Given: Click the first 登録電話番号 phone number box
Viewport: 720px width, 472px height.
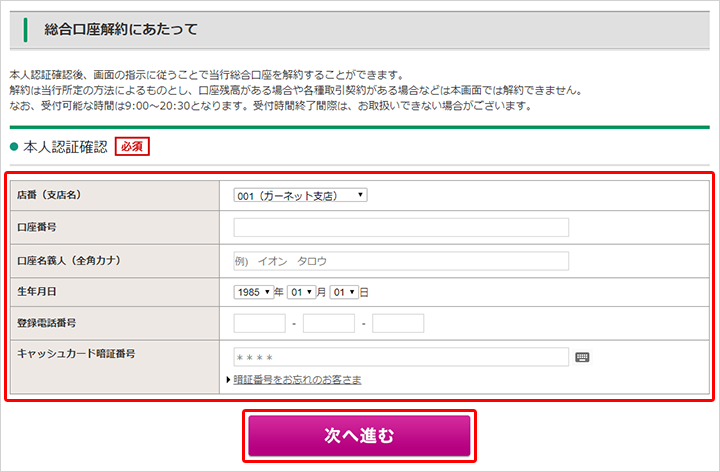Looking at the screenshot, I should pos(259,323).
